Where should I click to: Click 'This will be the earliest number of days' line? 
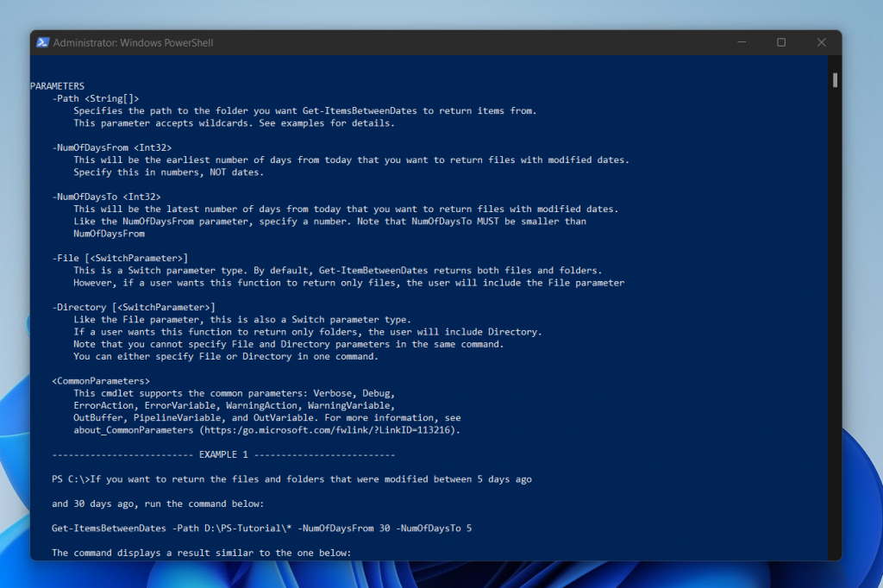pyautogui.click(x=352, y=160)
